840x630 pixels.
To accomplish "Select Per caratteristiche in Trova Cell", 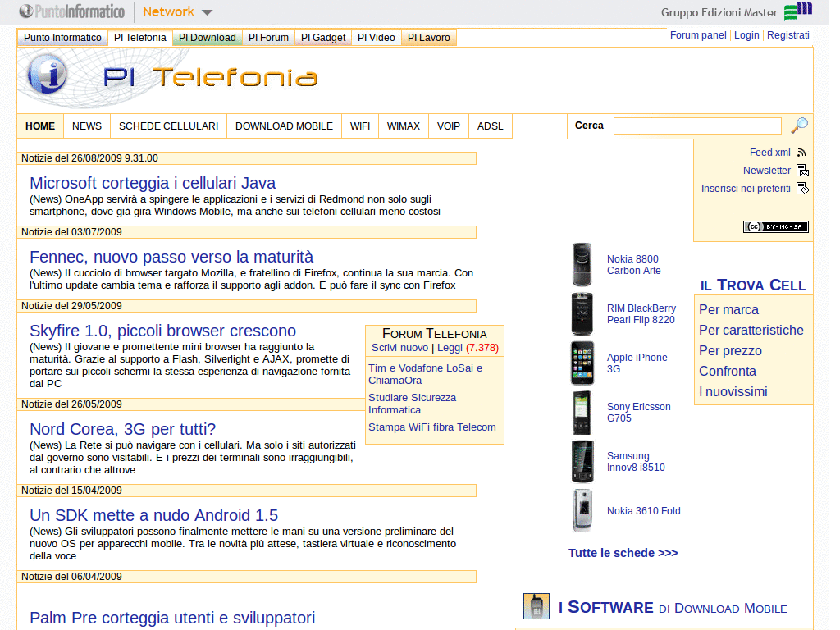I will click(x=751, y=330).
